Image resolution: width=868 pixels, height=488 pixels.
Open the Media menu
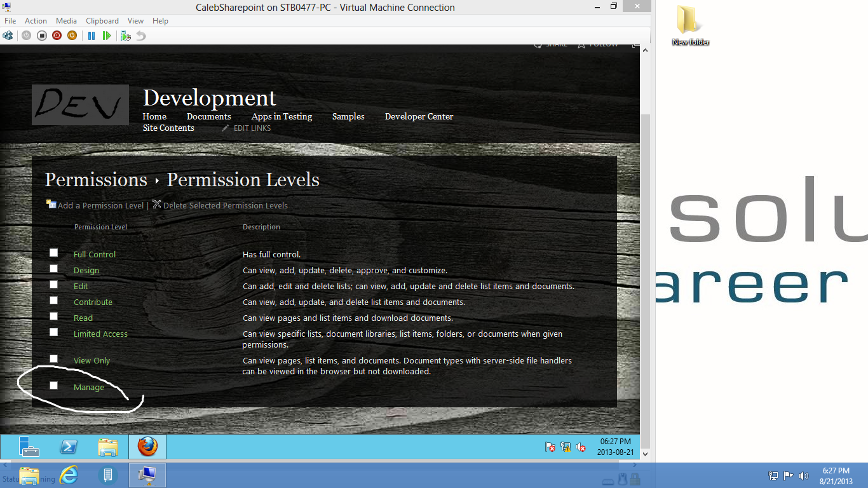click(66, 21)
